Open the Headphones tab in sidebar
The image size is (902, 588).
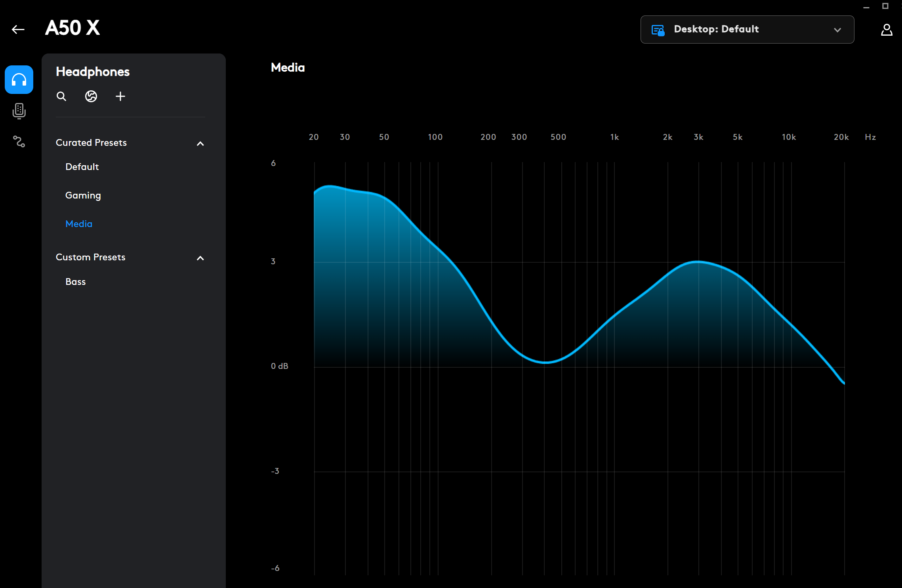click(x=19, y=80)
